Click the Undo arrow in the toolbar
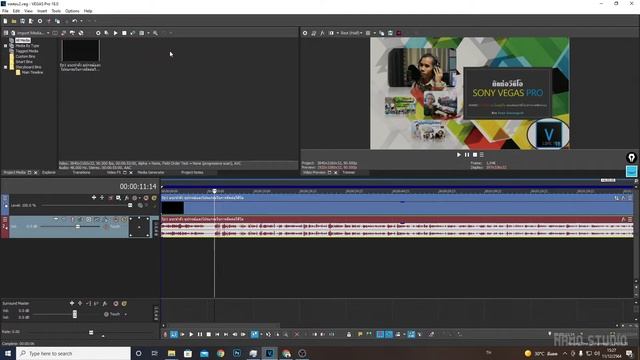 pyautogui.click(x=74, y=21)
